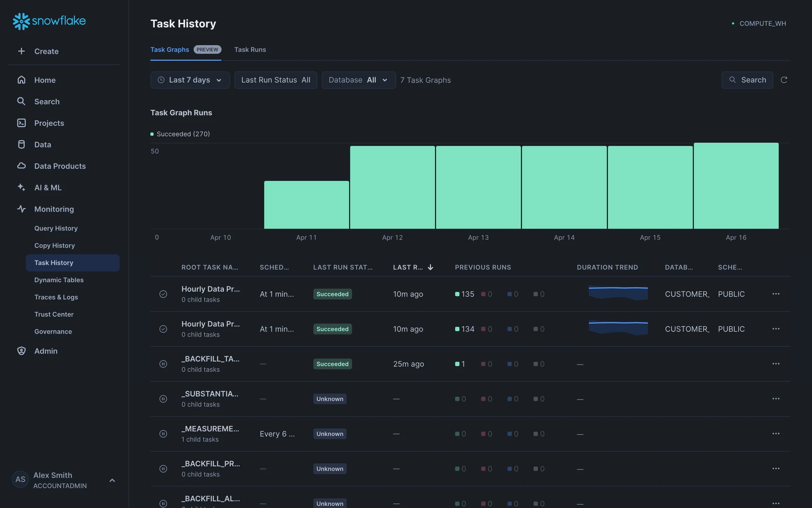Click the Home icon in the sidebar
812x508 pixels.
22,80
